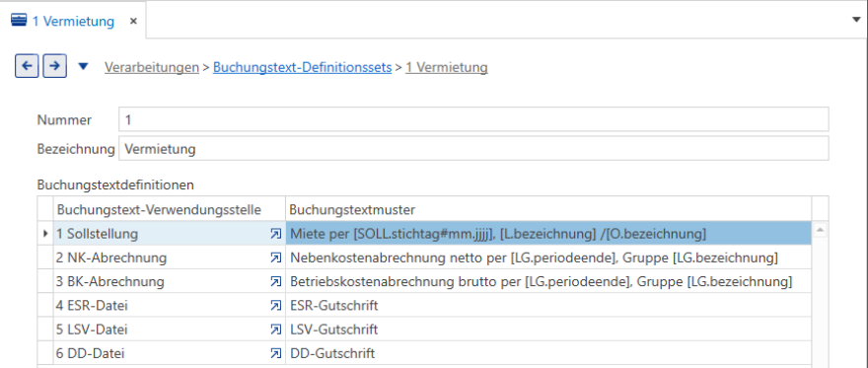Click the ESR-Gutschrift pattern cell
The height and width of the screenshot is (368, 868).
[548, 306]
